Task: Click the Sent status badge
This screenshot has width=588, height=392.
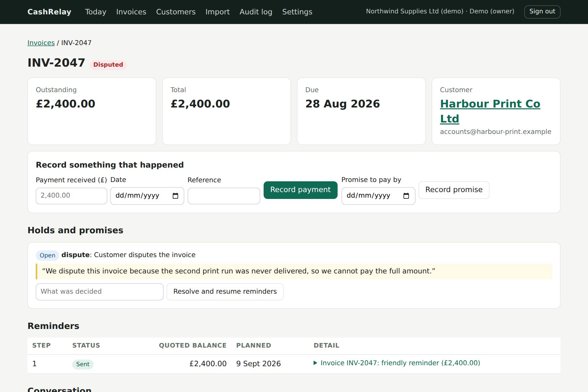Action: (x=83, y=364)
